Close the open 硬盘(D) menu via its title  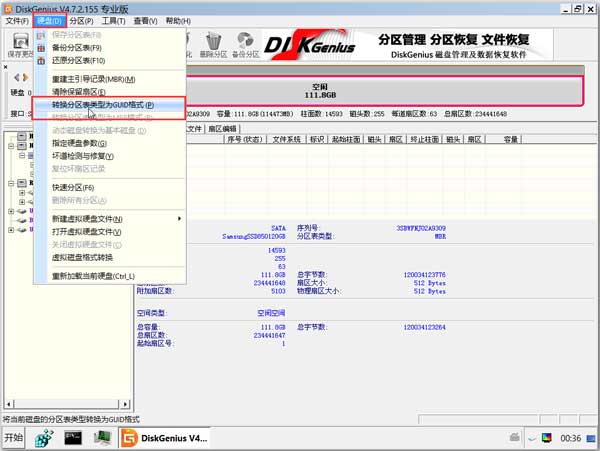point(50,20)
